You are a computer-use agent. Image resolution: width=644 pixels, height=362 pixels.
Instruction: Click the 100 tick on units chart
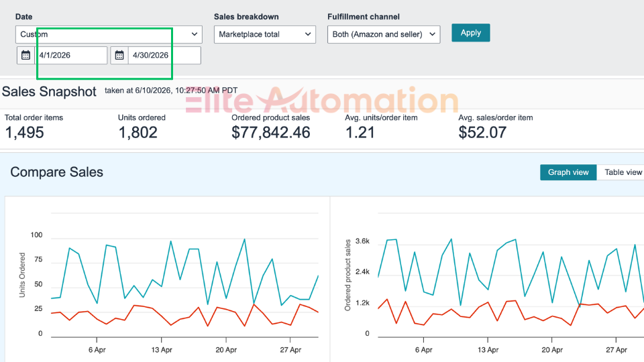[x=36, y=235]
